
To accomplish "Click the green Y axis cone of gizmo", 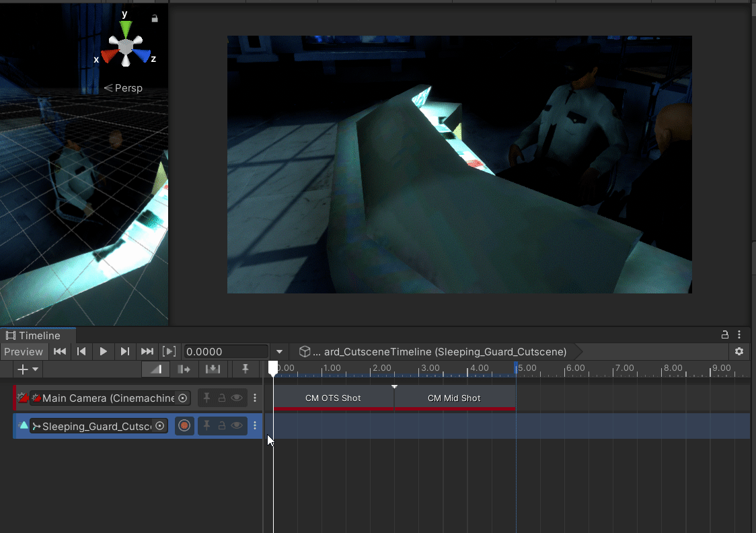I will point(125,29).
